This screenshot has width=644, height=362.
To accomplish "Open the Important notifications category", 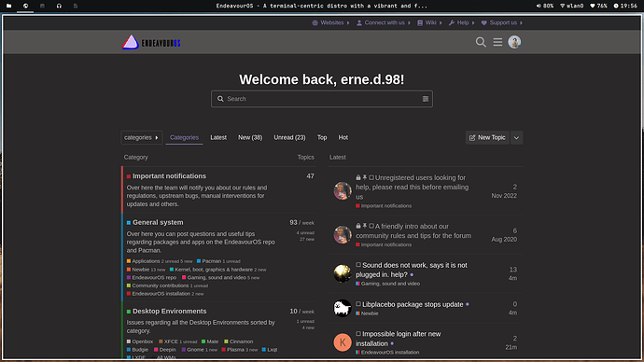I will pos(169,176).
